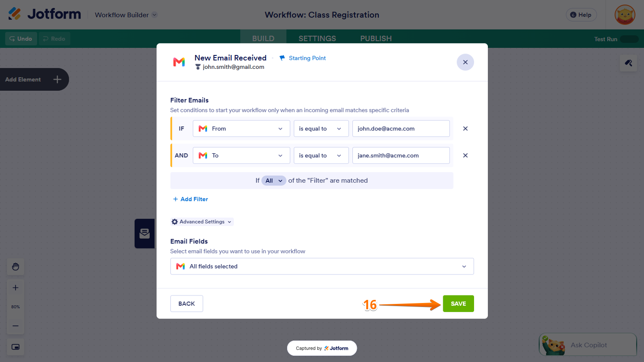644x362 pixels.
Task: Toggle the Test Run switch
Action: click(630, 39)
